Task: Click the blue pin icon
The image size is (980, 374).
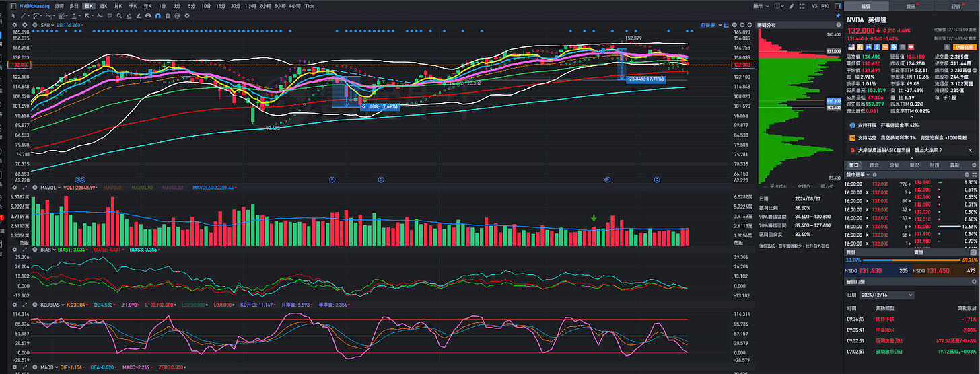Action: point(838,15)
